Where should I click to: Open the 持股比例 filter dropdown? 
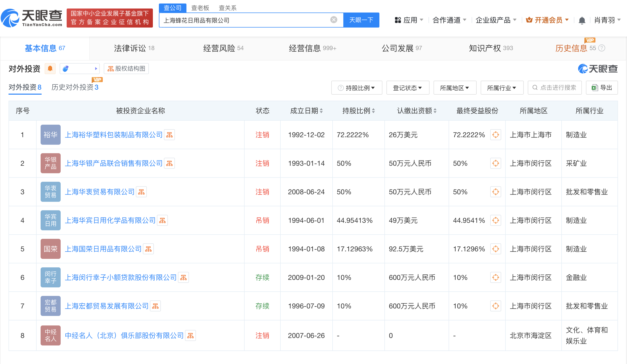click(357, 88)
